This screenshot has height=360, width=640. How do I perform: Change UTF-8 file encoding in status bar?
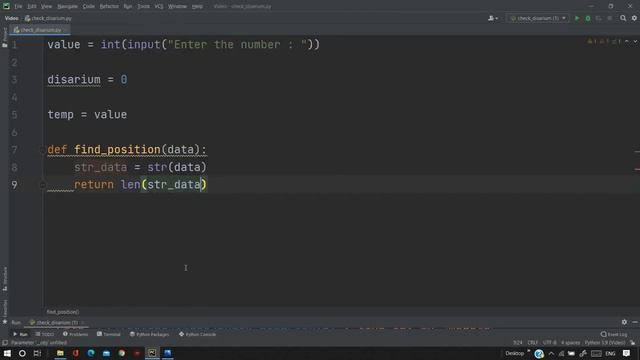(x=549, y=343)
